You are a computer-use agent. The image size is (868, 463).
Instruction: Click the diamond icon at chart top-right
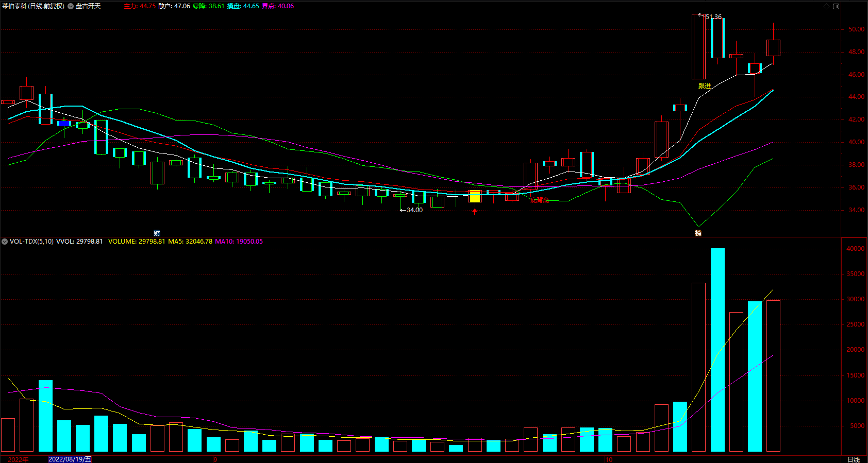[x=827, y=6]
